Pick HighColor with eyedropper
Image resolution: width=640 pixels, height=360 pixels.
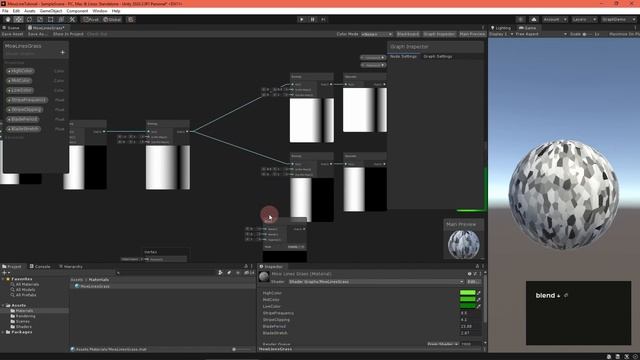tap(479, 293)
